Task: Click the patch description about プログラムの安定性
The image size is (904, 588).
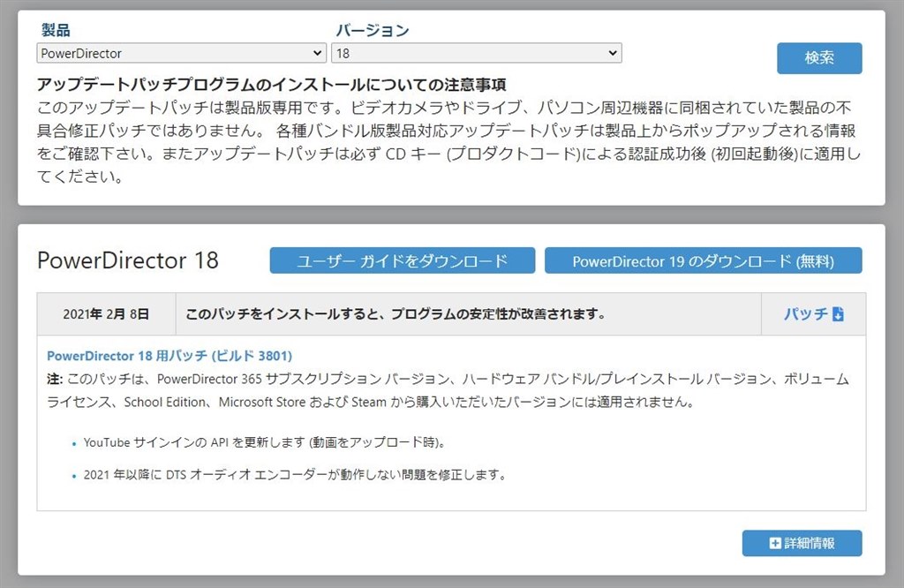Action: 395,314
